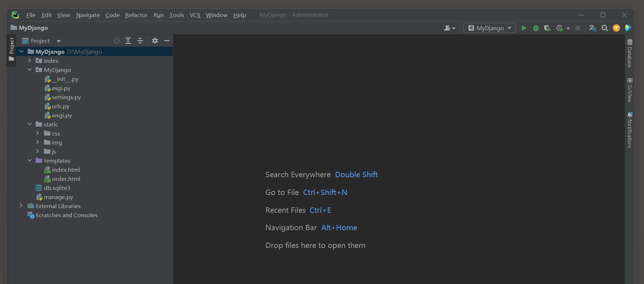The height and width of the screenshot is (284, 644).
Task: Click External Libraries bar-chart icon
Action: (x=31, y=206)
